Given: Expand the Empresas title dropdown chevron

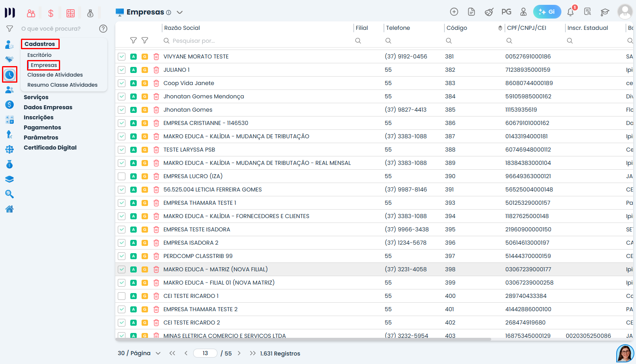Looking at the screenshot, I should [x=180, y=12].
